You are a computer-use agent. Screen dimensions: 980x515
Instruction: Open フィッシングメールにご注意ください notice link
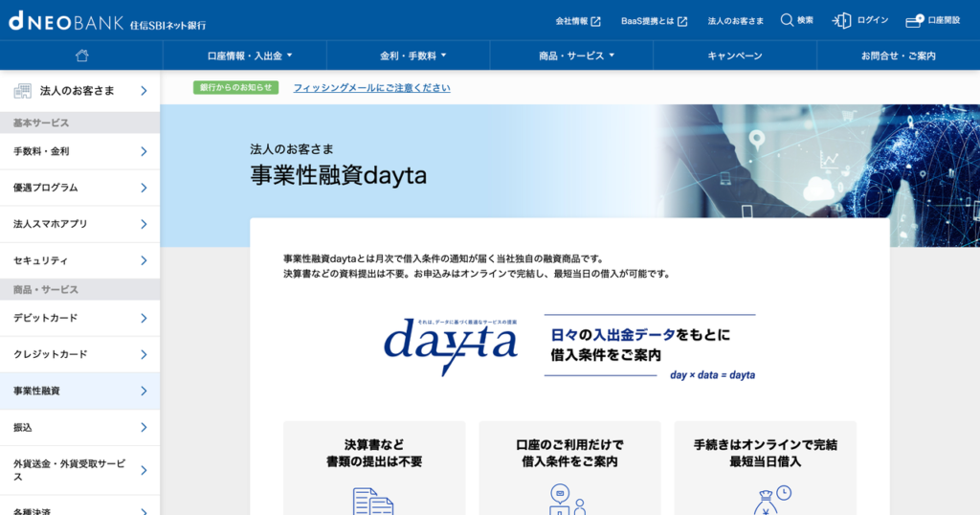(372, 87)
